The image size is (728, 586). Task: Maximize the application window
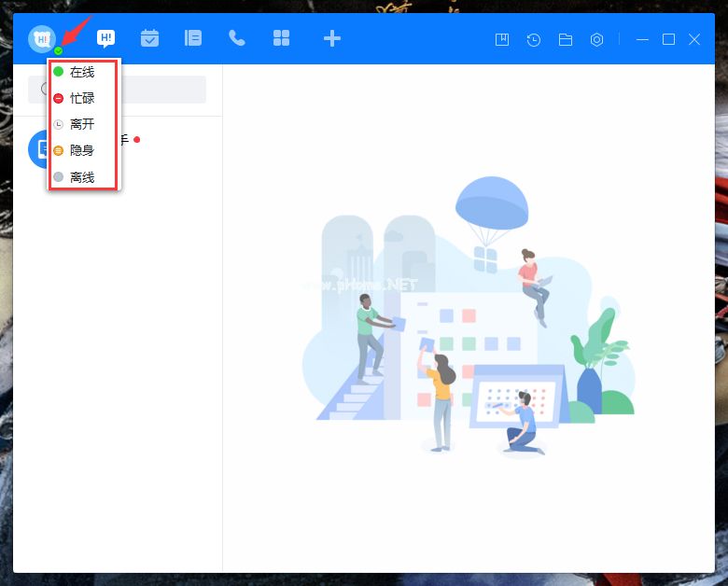(x=668, y=39)
